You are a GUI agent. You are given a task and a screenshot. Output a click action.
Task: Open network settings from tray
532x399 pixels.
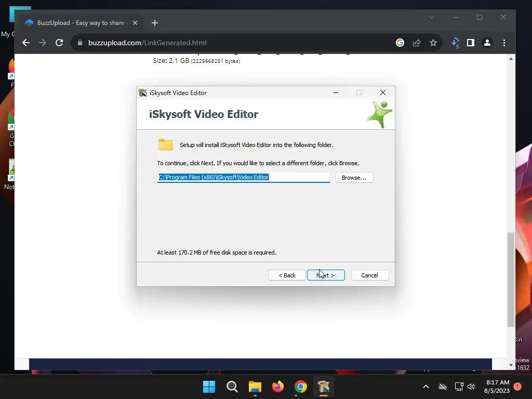459,387
